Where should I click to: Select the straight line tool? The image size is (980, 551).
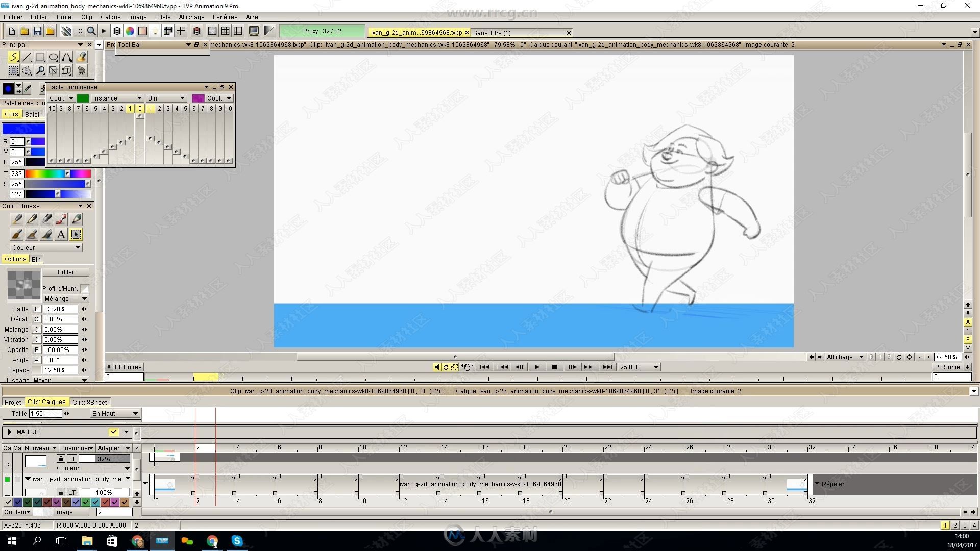27,57
